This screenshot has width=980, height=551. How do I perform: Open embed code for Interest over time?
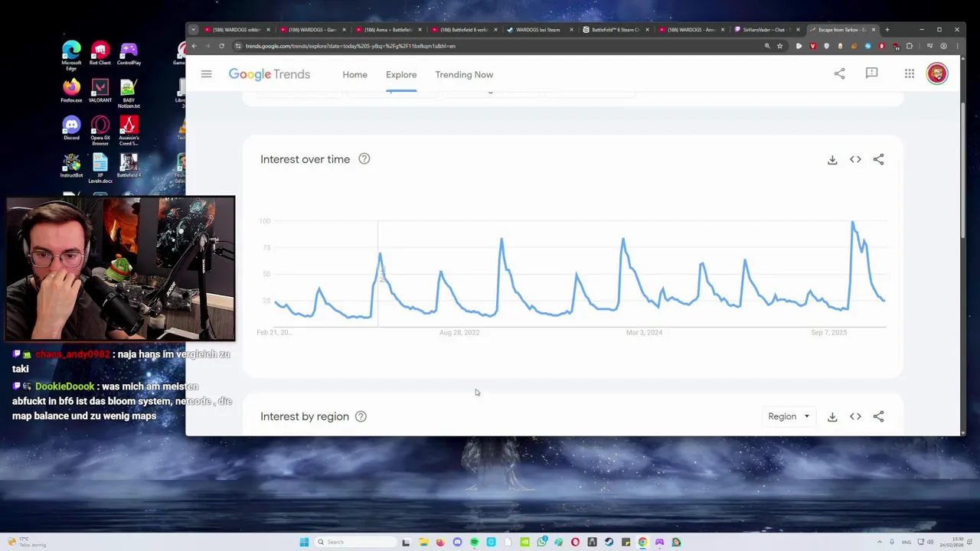[855, 160]
